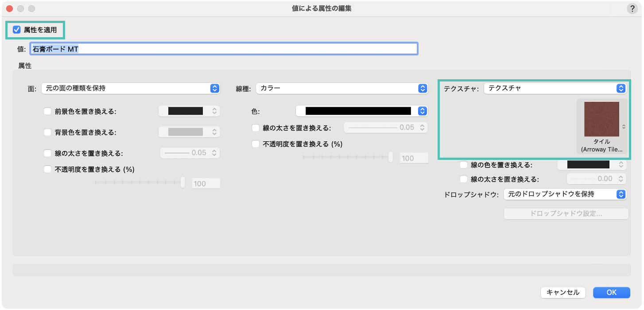Open ドロップシャドウ dropdown menu

point(565,194)
